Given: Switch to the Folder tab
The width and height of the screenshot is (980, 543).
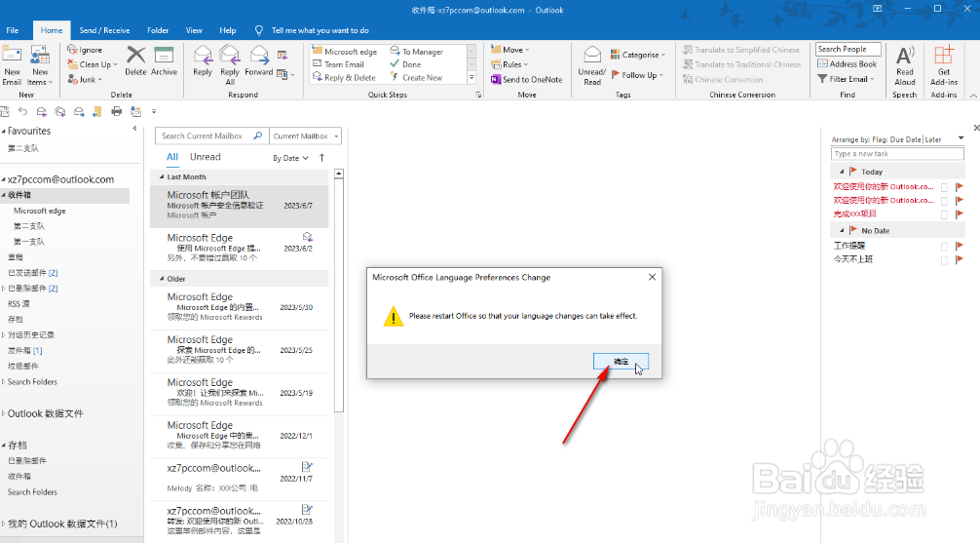Looking at the screenshot, I should [x=158, y=30].
